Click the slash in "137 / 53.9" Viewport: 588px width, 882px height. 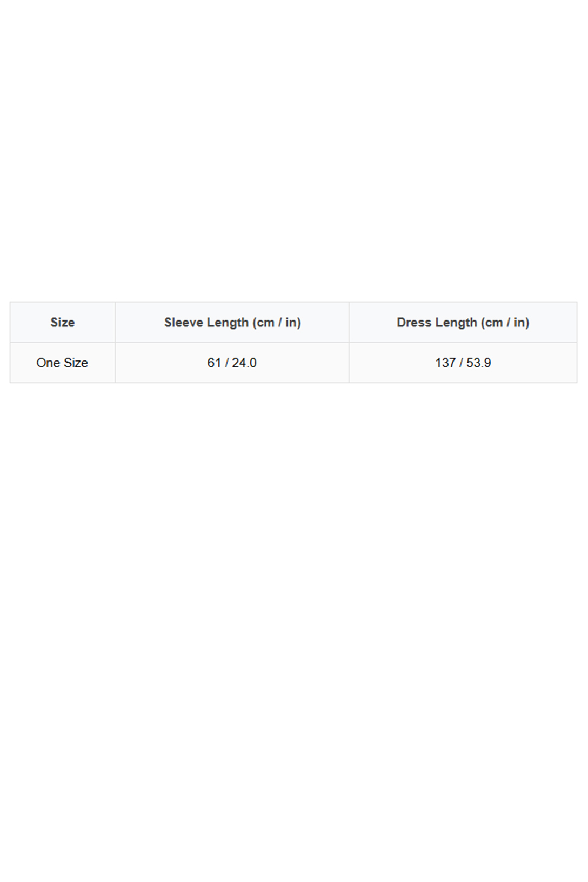tap(461, 363)
